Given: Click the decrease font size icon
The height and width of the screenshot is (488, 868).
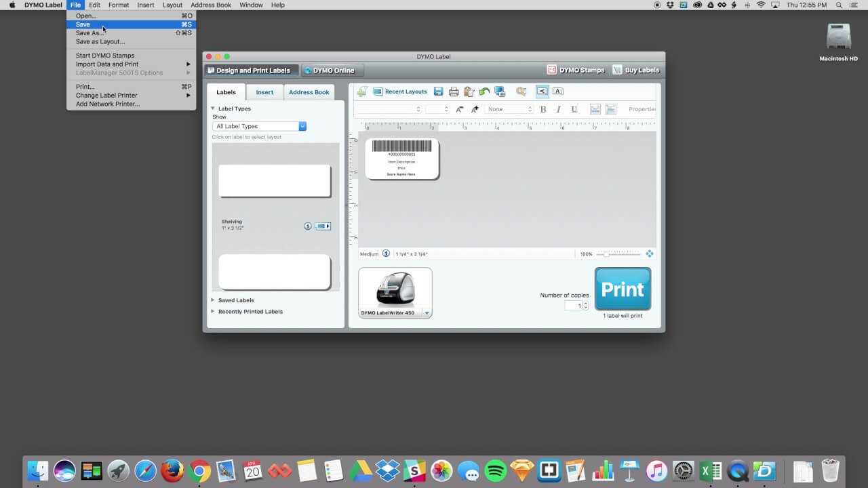Looking at the screenshot, I should tap(460, 109).
